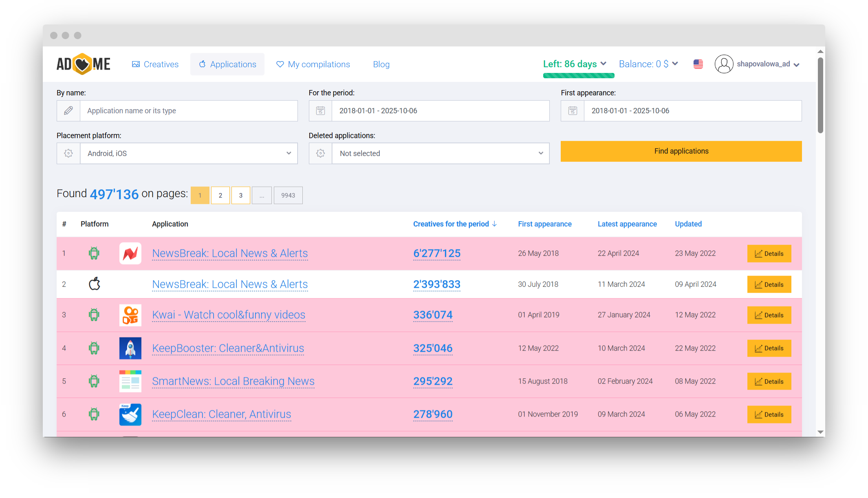Click the Apple platform icon in row 2

pos(94,284)
